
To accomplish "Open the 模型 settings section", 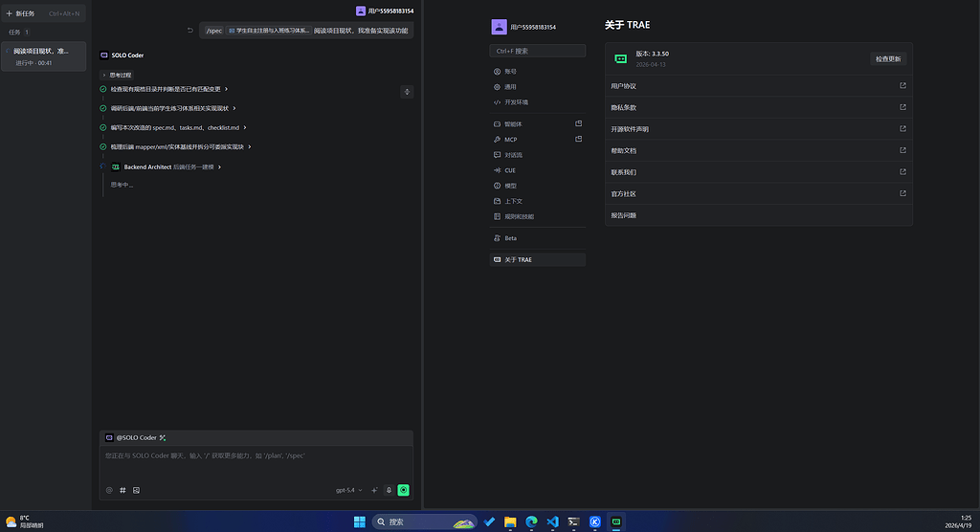I will click(x=538, y=186).
